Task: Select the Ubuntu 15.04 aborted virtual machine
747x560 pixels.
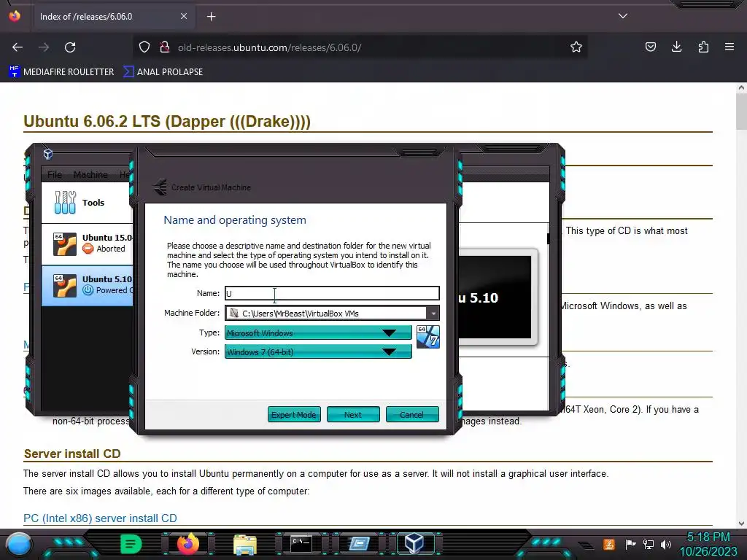Action: click(x=88, y=244)
